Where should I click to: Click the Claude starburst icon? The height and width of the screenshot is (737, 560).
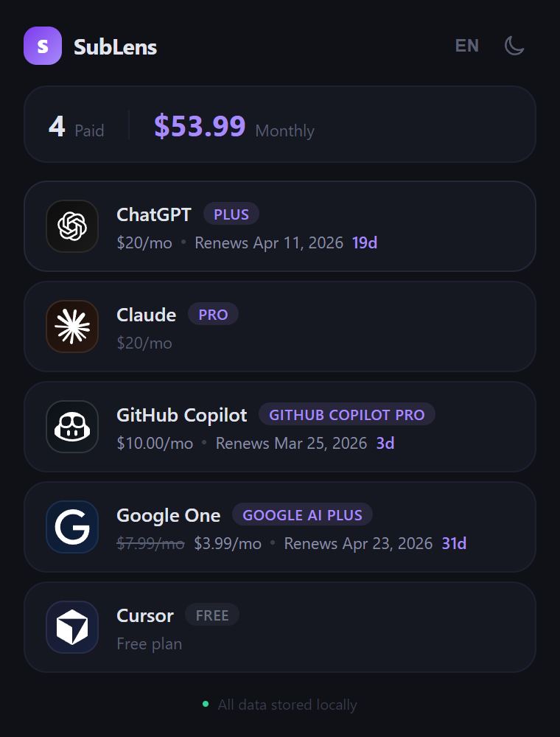71,326
